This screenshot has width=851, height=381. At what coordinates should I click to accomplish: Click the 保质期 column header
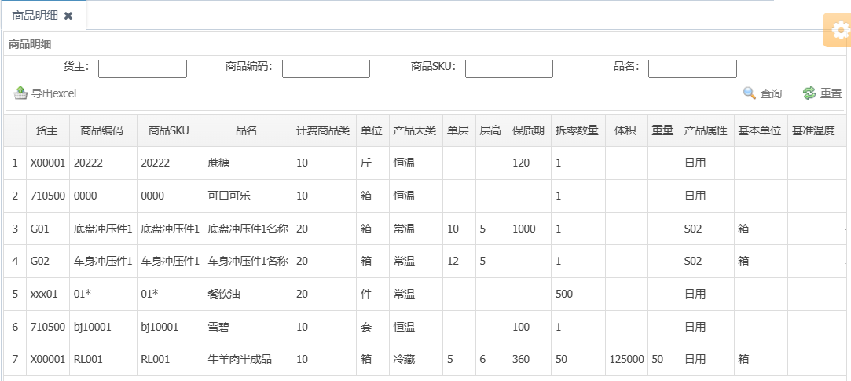[529, 131]
